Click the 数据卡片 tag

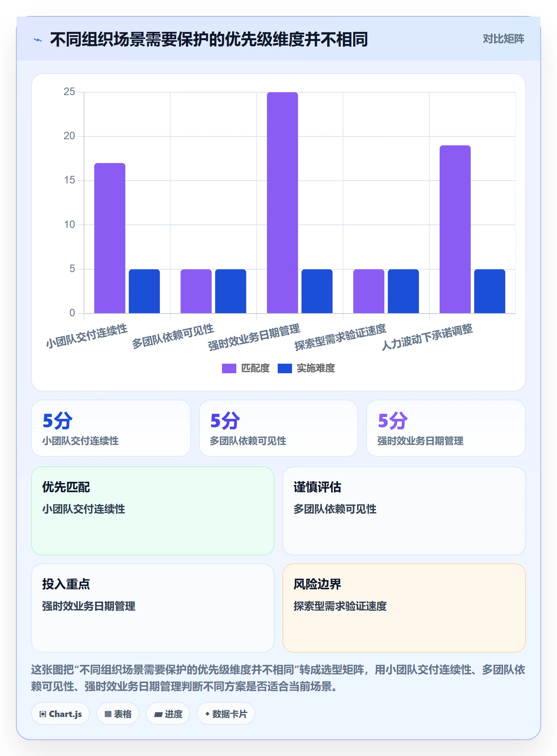226,714
